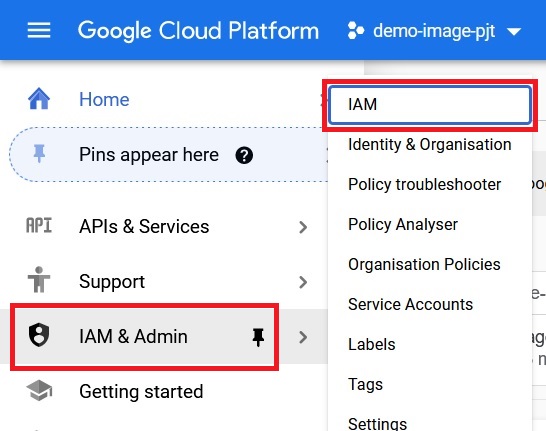
Task: Unpin IAM & Admin from the menu
Action: pyautogui.click(x=258, y=337)
